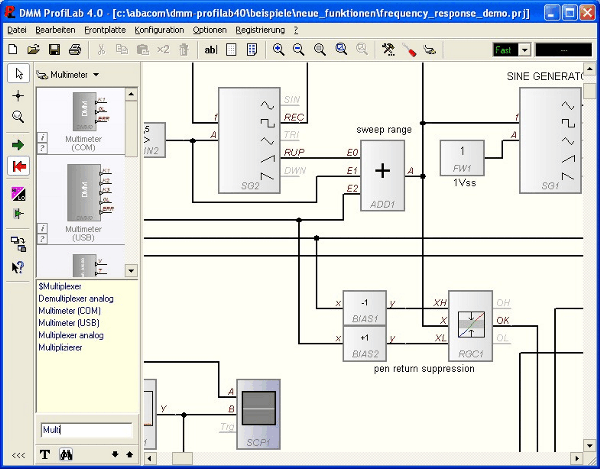600x469 pixels.
Task: Select 'Multimeter (COM)' in search results list
Action: [70, 311]
